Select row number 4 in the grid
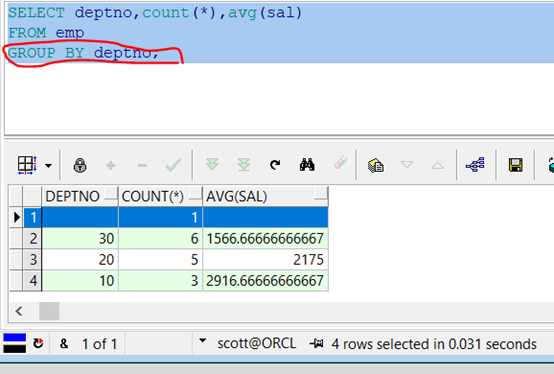554x374 pixels. coord(33,281)
